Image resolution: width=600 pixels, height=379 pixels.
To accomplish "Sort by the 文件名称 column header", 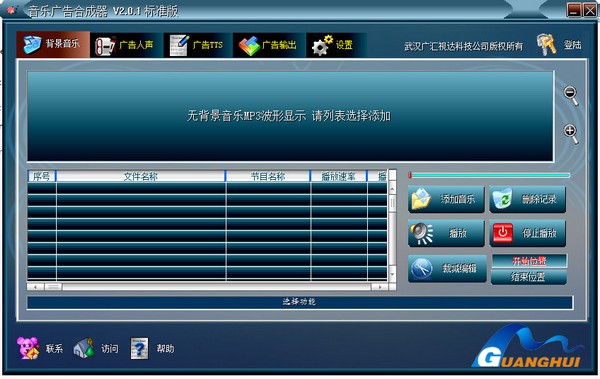I will [141, 176].
